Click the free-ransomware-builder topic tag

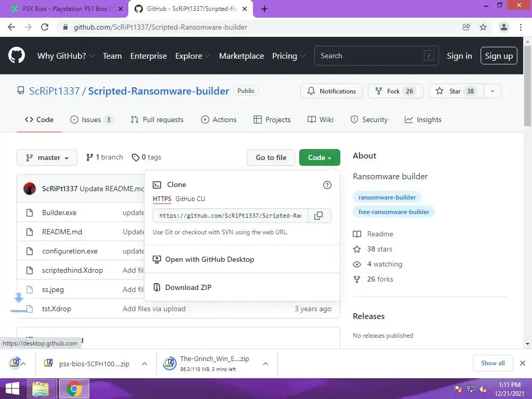(394, 212)
